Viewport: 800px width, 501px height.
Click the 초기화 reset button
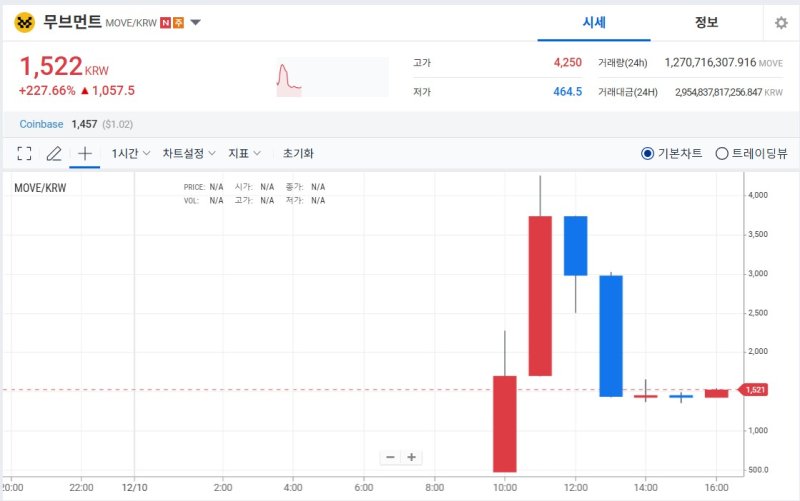tap(298, 154)
